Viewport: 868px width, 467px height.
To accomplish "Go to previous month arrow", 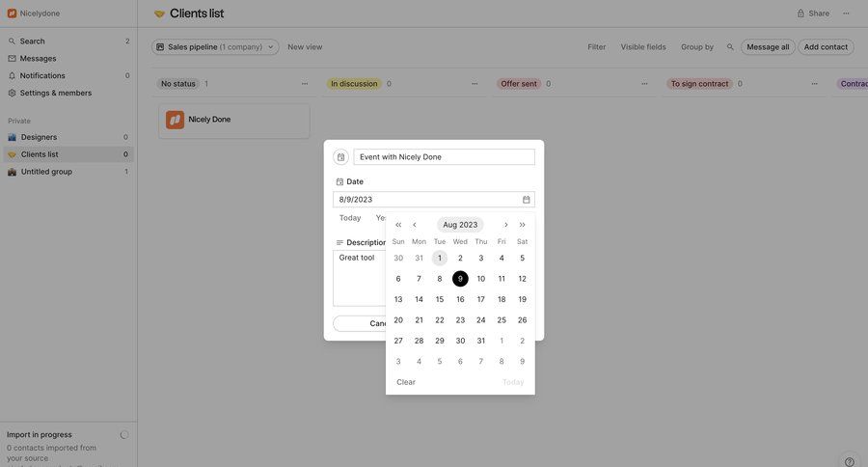I will pos(415,225).
